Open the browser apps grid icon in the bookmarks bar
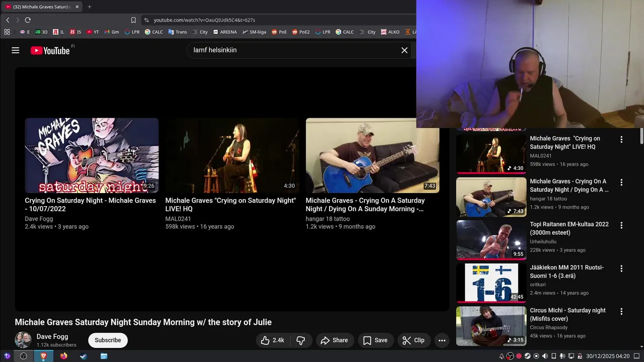The image size is (644, 362). pos(7,32)
